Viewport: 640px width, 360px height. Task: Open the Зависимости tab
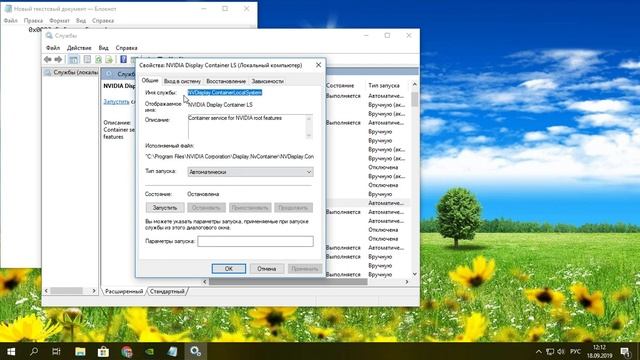click(x=267, y=81)
